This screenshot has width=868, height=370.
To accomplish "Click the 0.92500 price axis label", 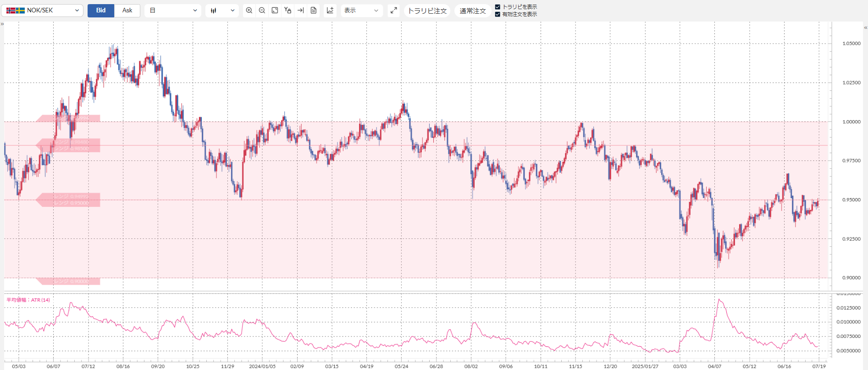I will 851,239.
